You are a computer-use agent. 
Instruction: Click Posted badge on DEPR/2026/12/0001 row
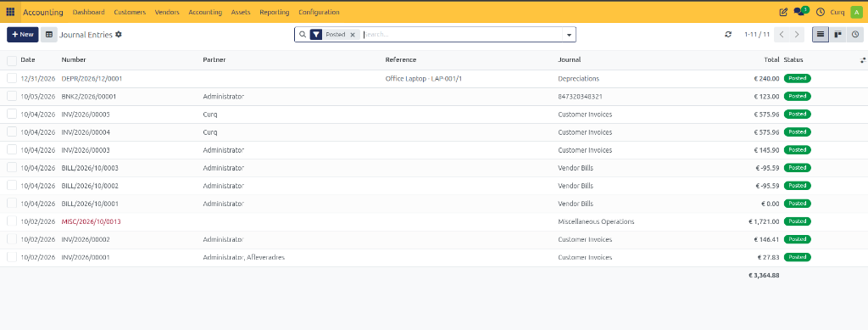797,79
